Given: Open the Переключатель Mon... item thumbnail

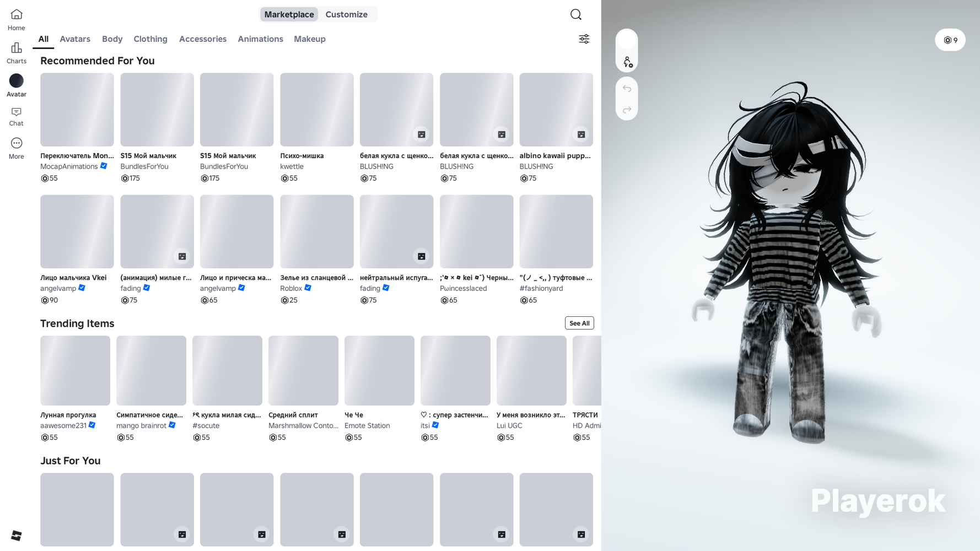Looking at the screenshot, I should click(77, 110).
